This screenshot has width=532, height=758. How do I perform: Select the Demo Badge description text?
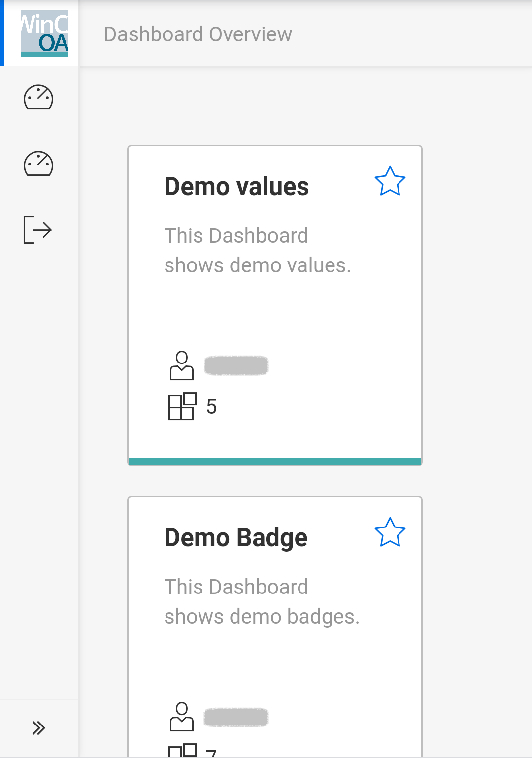262,601
